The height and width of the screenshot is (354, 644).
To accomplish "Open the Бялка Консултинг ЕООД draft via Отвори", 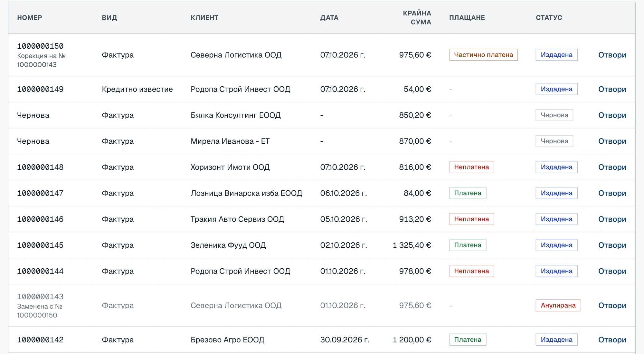I will click(x=612, y=115).
